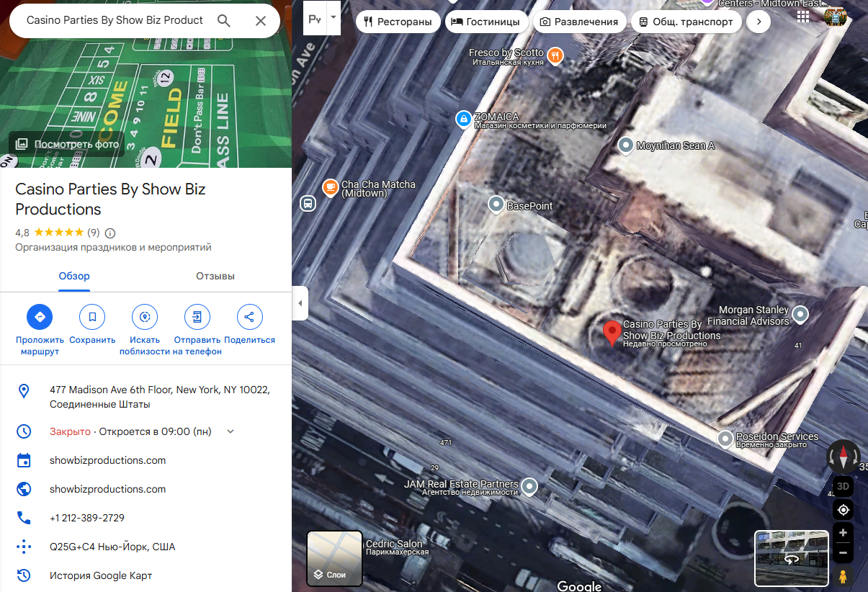Screen dimensions: 868x592
Task: Click Morgan Stanley Financial Advisors marker
Action: coord(800,314)
